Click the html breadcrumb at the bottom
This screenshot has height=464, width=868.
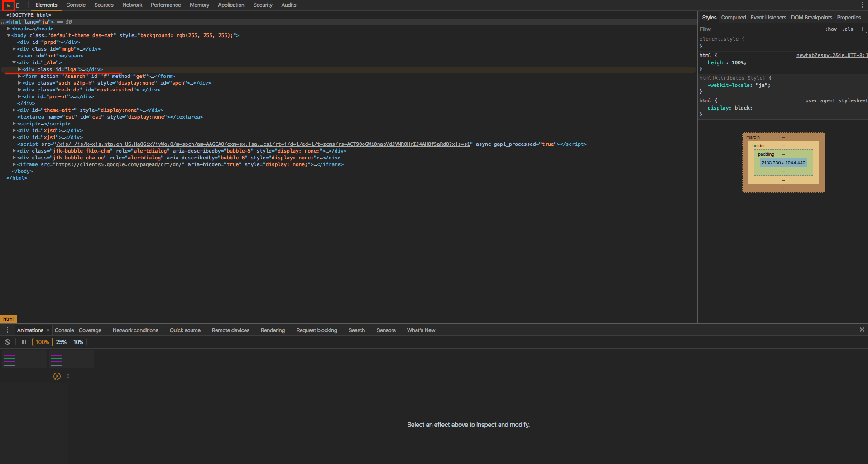coord(8,319)
